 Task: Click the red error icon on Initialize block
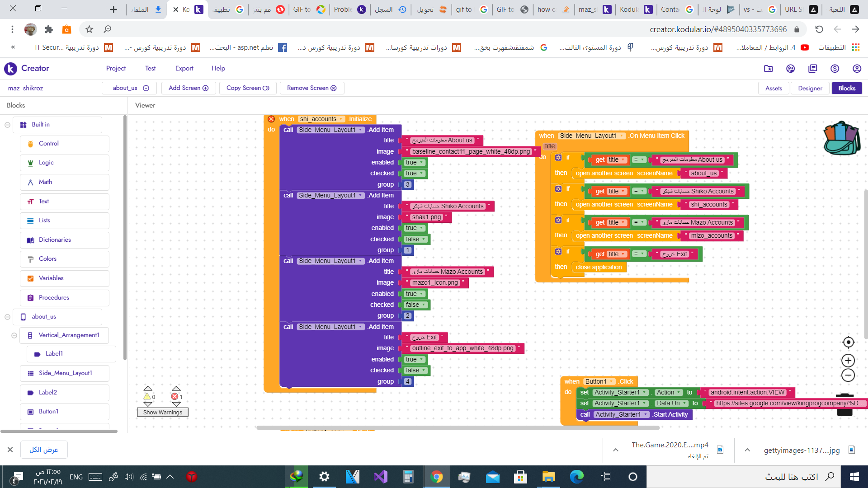pyautogui.click(x=271, y=119)
